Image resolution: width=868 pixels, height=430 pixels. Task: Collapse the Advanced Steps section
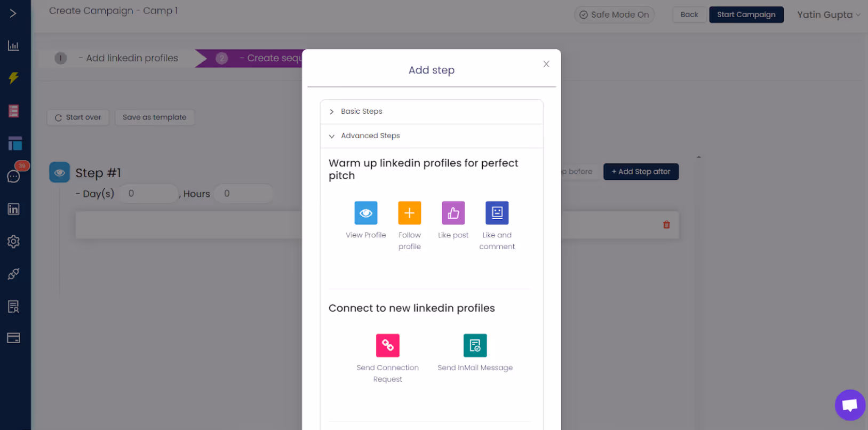coord(432,136)
